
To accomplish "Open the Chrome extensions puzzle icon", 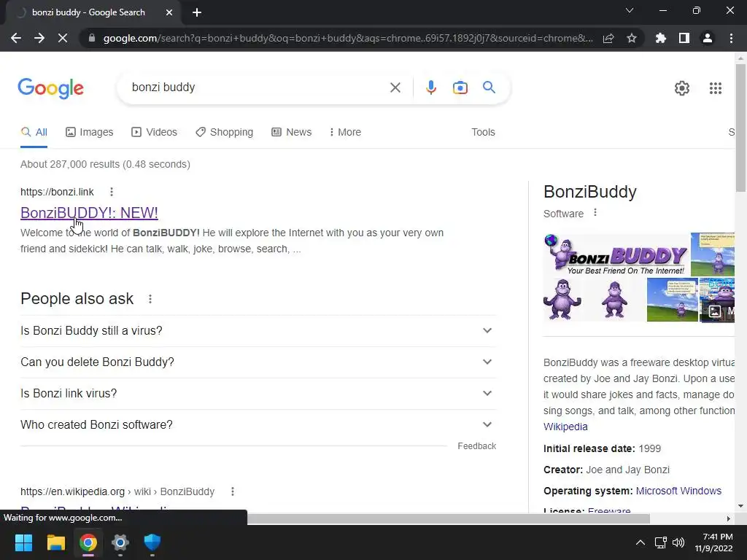I will tap(661, 38).
